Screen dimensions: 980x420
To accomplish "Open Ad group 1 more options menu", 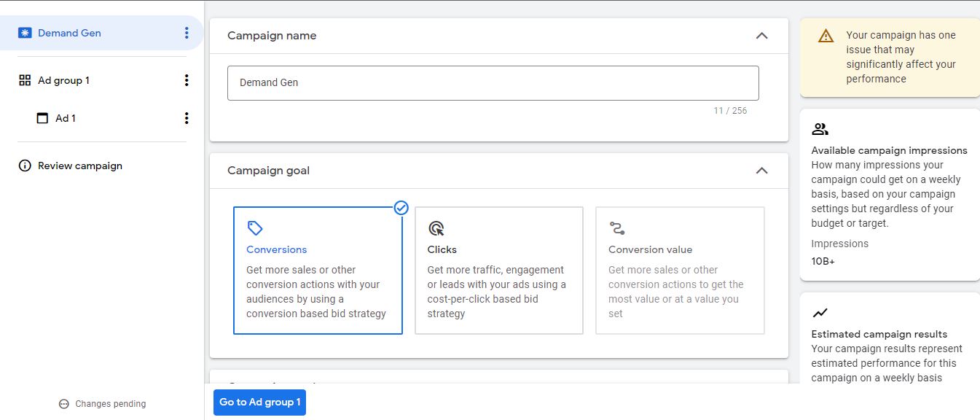I will (187, 80).
